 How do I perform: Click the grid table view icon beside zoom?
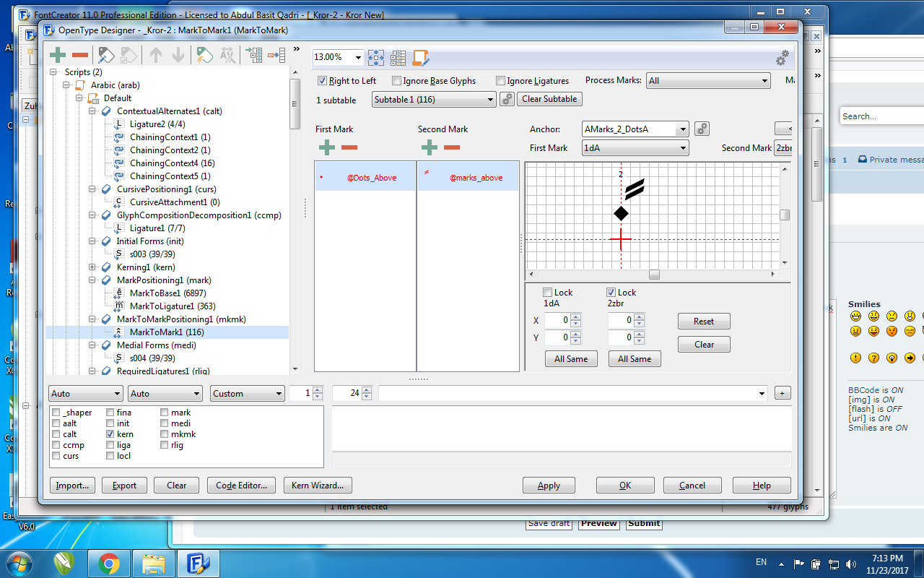[398, 58]
